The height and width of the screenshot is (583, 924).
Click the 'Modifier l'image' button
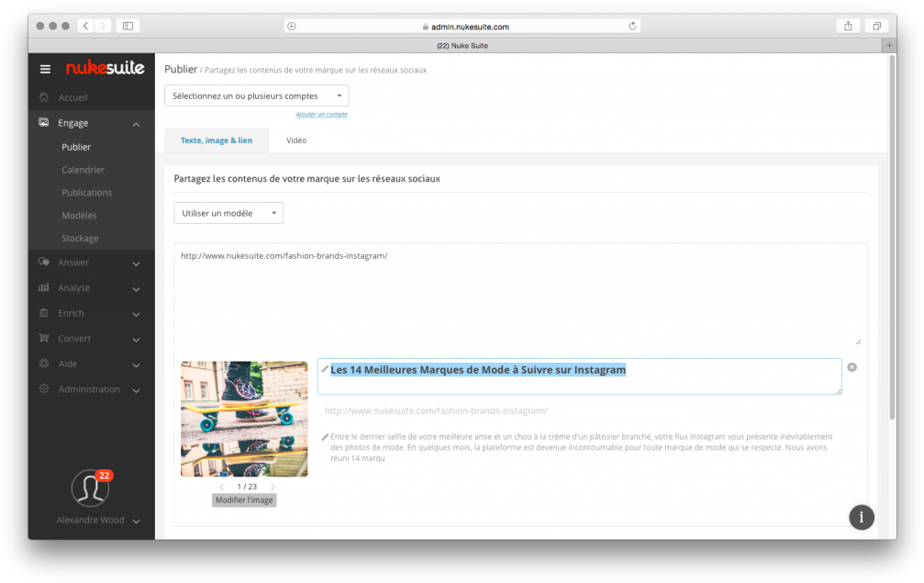pos(243,499)
